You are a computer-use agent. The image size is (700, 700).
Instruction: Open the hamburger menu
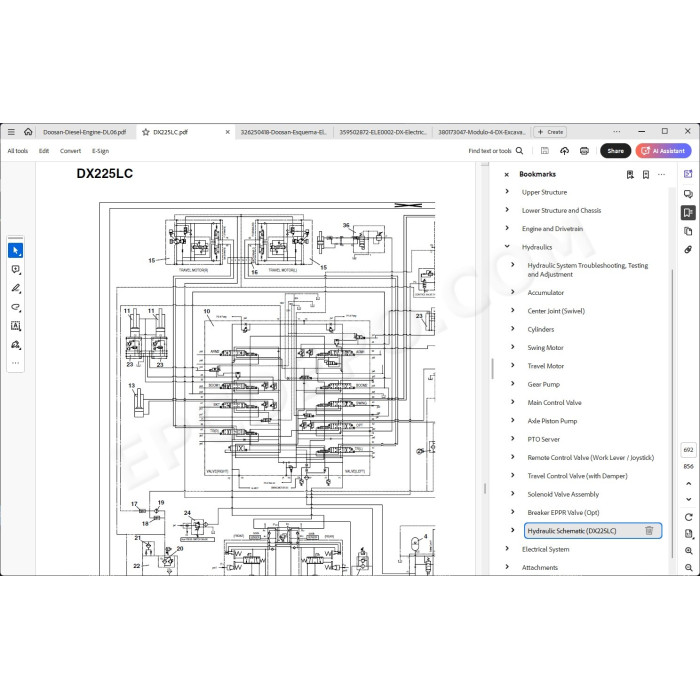click(x=11, y=132)
